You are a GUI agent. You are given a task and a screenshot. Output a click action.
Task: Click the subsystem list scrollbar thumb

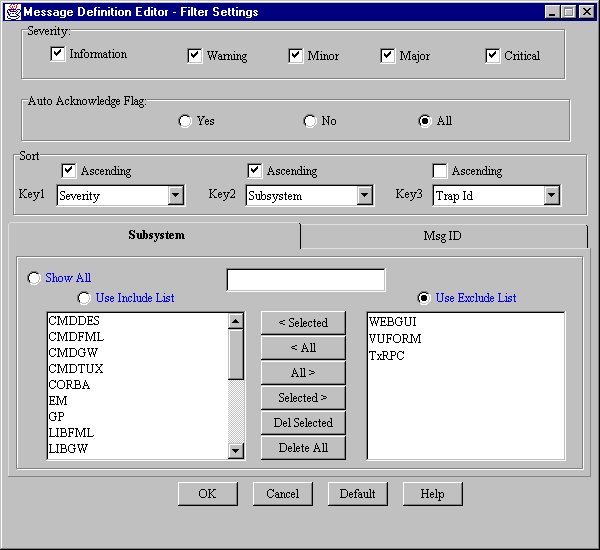coord(236,354)
